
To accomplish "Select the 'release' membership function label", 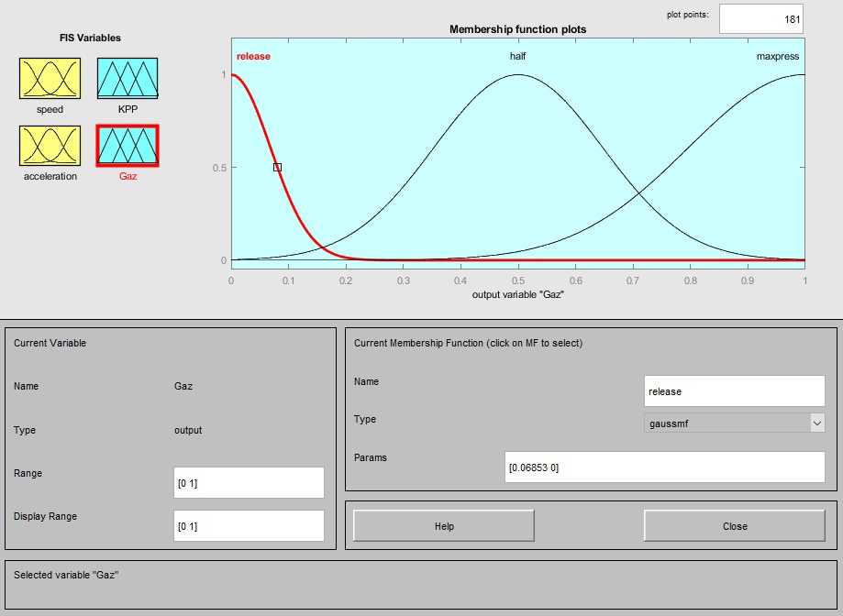I will (x=253, y=57).
